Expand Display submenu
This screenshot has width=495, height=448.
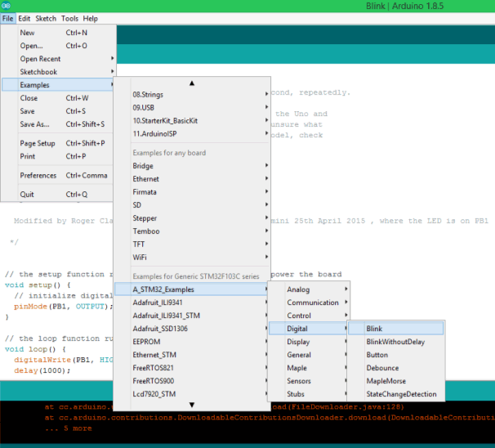pyautogui.click(x=309, y=342)
